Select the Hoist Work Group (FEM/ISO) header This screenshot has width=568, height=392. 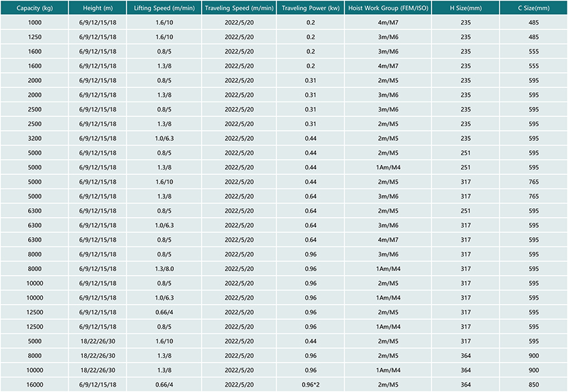click(x=388, y=9)
